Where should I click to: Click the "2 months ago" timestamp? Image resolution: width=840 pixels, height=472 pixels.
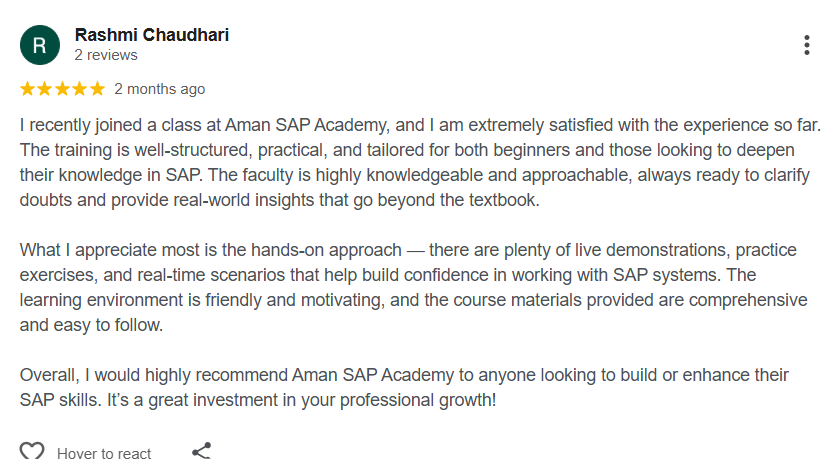(160, 89)
